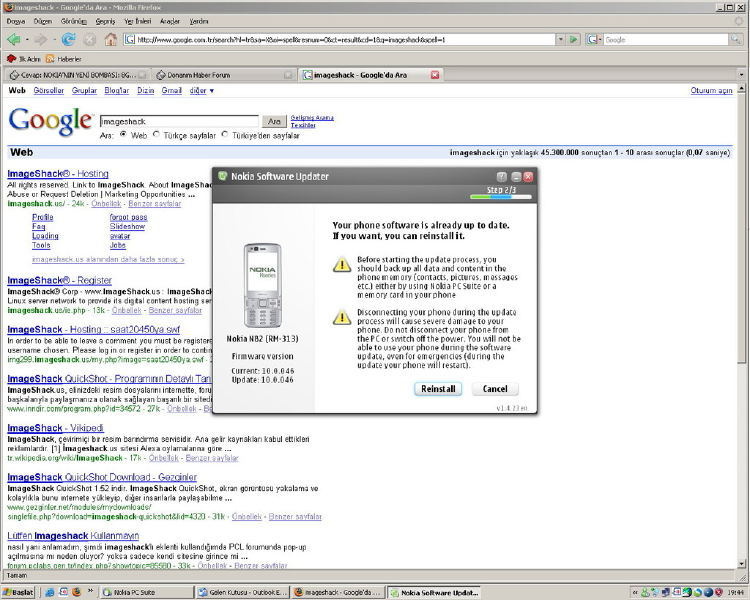
Task: Open the İlk Adım bookmark
Action: [x=23, y=59]
